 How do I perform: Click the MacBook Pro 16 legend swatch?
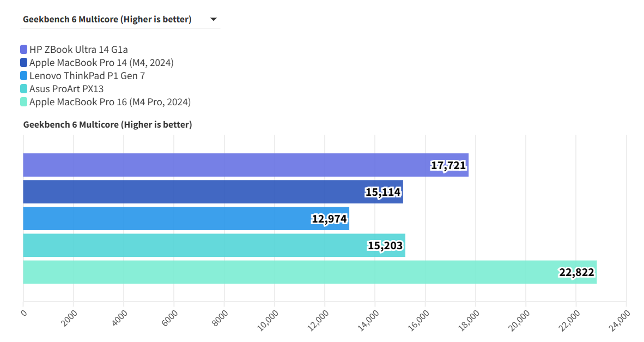coord(24,102)
